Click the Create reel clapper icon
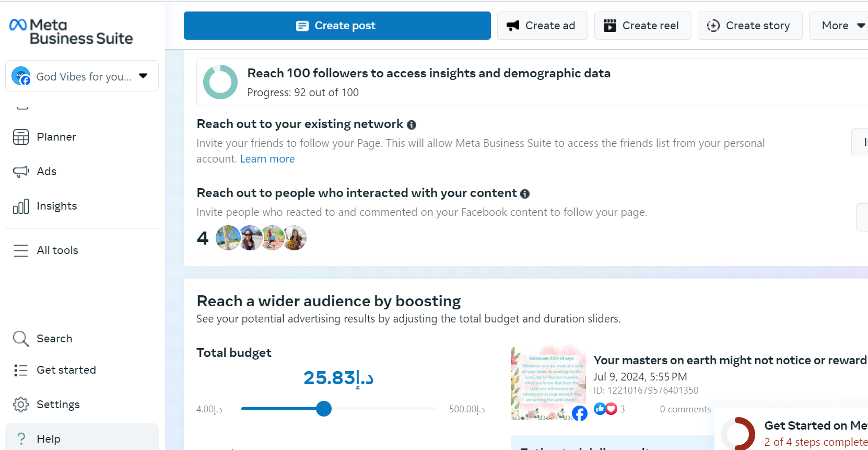The height and width of the screenshot is (450, 868). point(610,26)
